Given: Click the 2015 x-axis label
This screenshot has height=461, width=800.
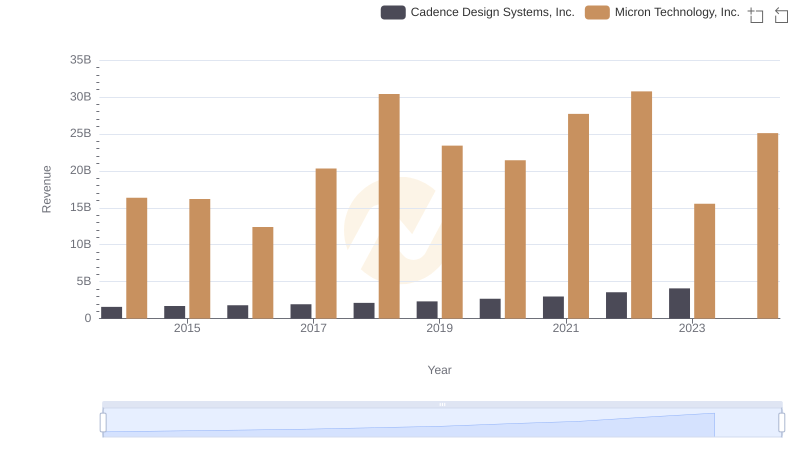Looking at the screenshot, I should click(187, 328).
